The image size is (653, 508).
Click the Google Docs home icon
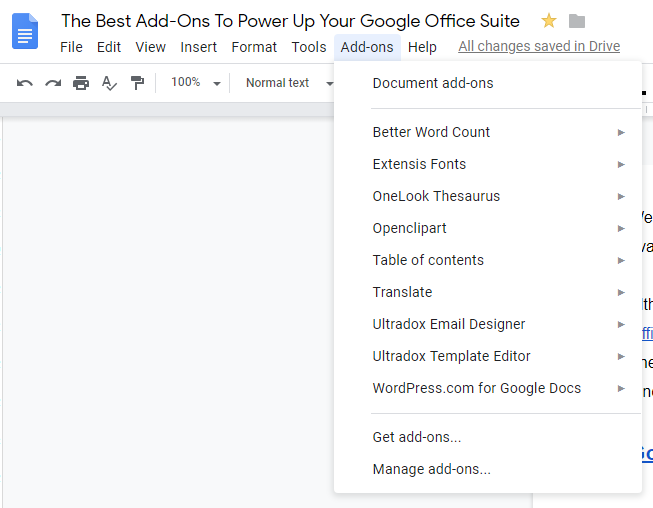pos(25,32)
